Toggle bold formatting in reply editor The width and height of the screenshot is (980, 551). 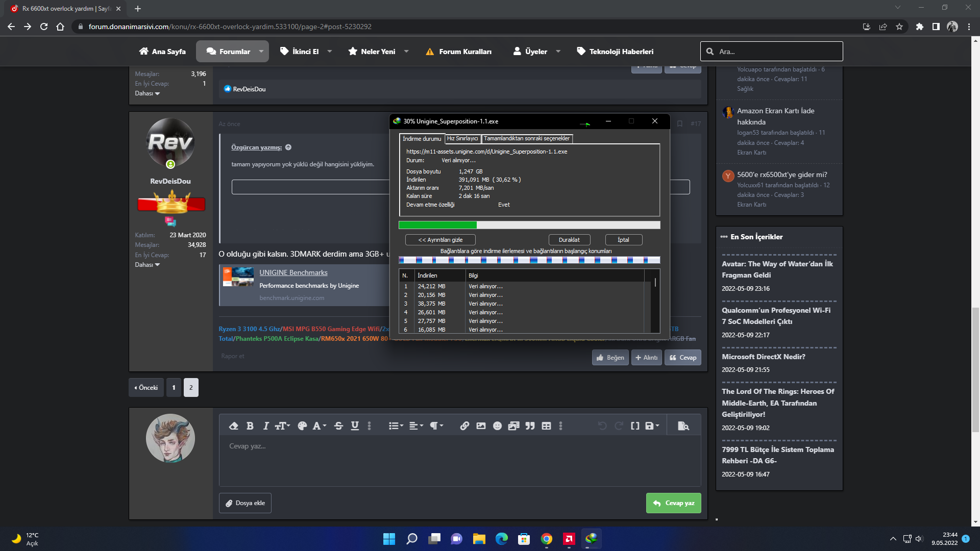250,426
